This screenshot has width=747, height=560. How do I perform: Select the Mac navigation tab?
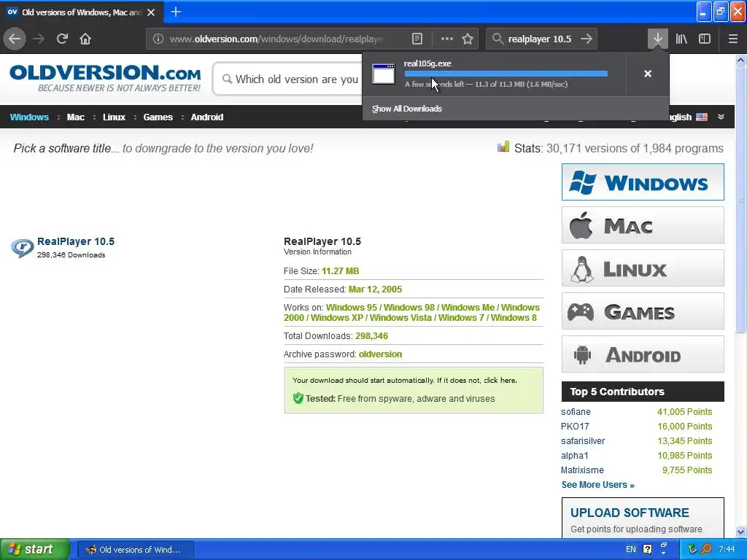coord(75,117)
